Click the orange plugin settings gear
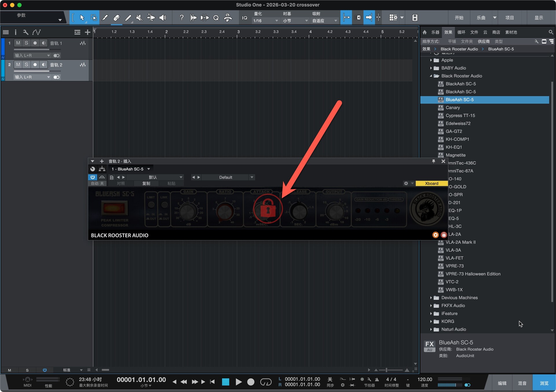This screenshot has height=392, width=556. coord(435,235)
